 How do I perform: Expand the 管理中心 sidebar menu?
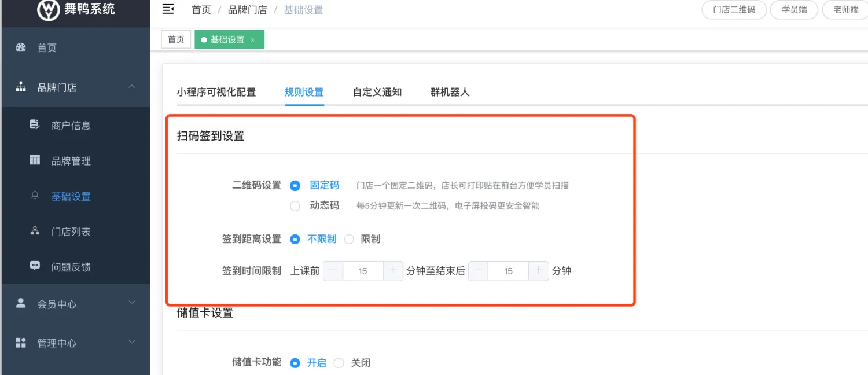click(x=132, y=342)
